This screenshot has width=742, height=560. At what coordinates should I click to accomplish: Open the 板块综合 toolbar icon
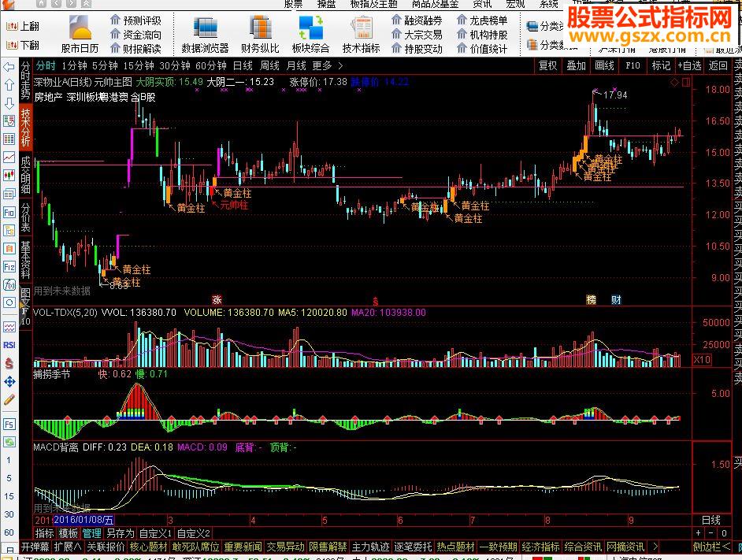[x=311, y=34]
